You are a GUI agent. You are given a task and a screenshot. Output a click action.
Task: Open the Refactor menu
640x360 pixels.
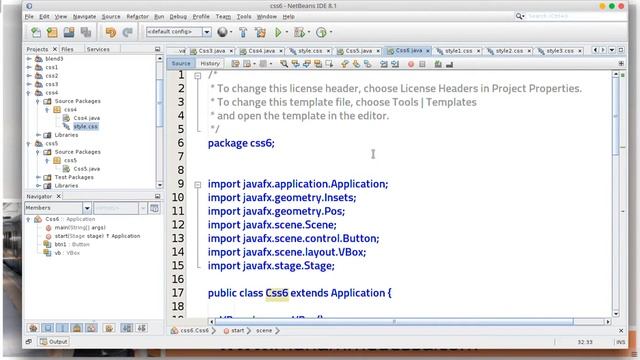[138, 17]
